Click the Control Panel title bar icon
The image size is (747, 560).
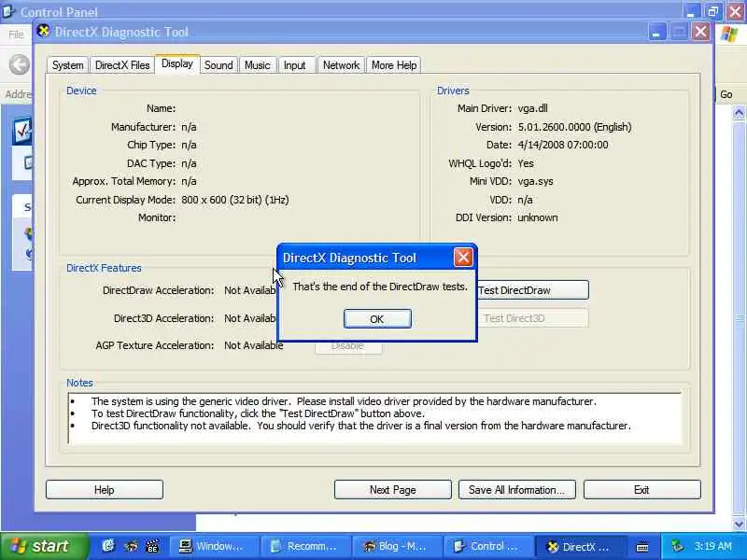point(8,10)
